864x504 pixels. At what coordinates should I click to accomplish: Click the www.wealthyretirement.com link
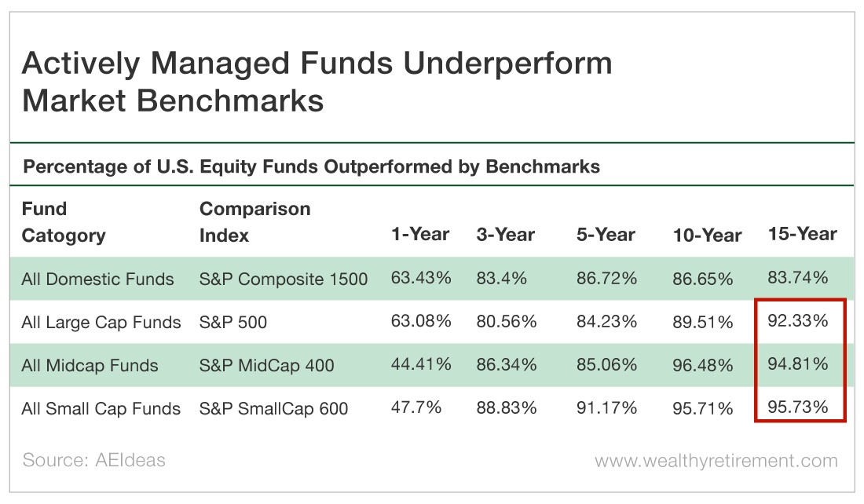tap(716, 461)
